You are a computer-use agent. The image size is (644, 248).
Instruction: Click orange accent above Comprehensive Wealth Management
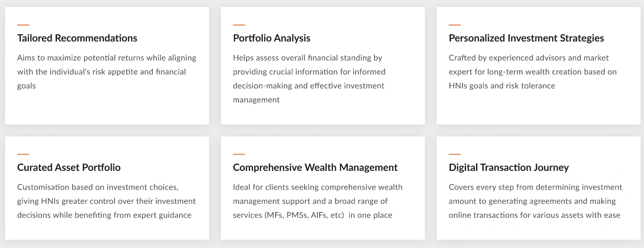[x=239, y=154]
